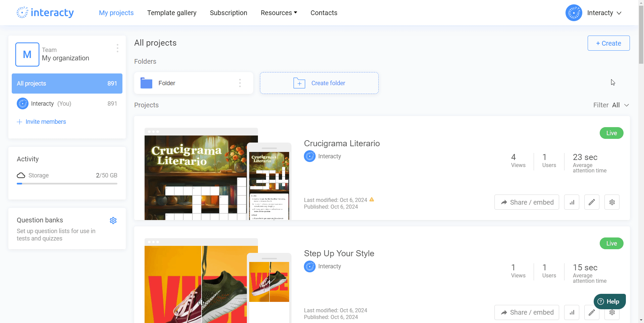Open statistics for Crucigrama Literario
644x323 pixels.
click(572, 202)
